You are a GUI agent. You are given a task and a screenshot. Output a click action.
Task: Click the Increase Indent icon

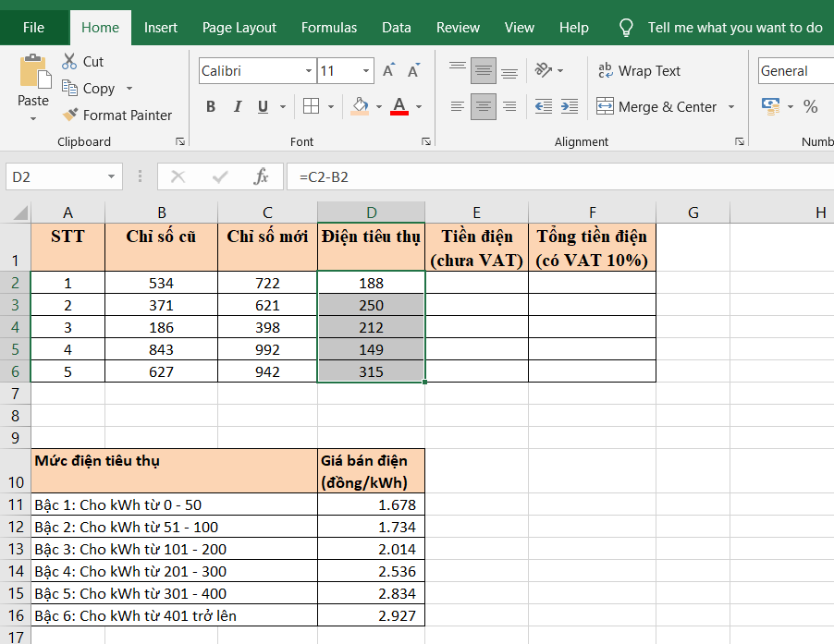point(569,107)
